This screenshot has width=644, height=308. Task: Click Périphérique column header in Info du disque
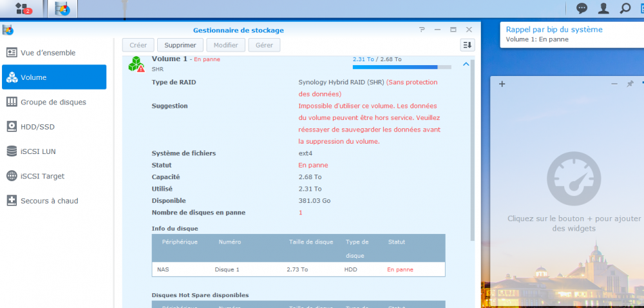coord(180,242)
